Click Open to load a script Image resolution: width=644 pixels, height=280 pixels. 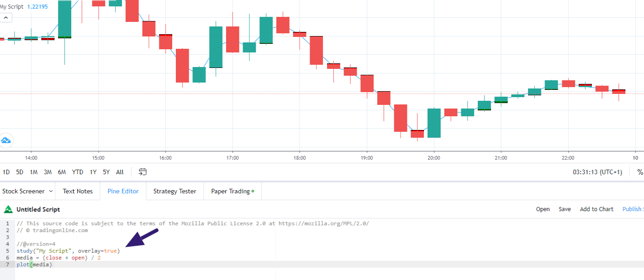tap(543, 209)
